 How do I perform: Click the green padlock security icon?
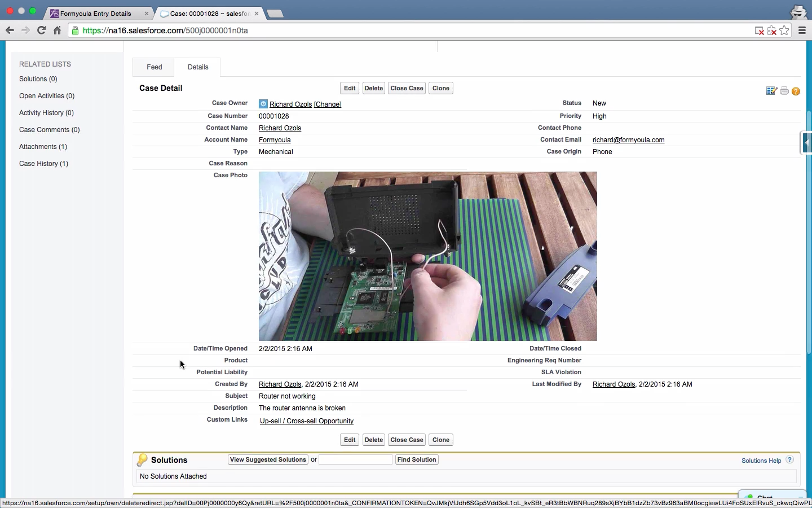coord(76,30)
